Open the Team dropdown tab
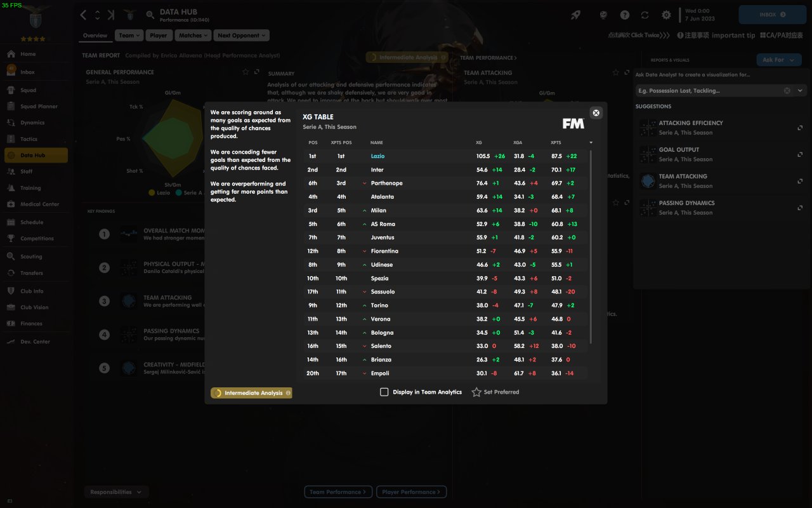The height and width of the screenshot is (508, 812). click(x=129, y=36)
